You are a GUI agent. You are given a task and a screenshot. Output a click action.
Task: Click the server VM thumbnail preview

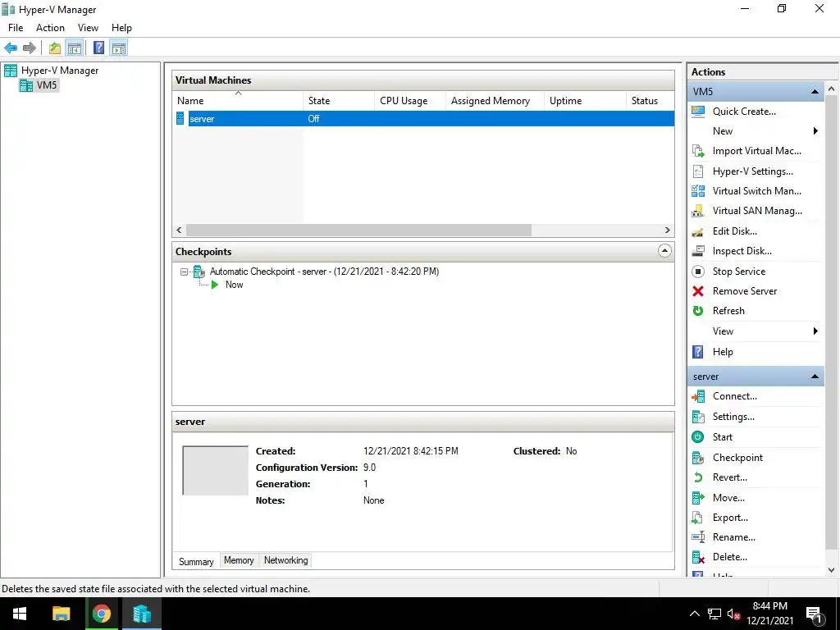point(216,470)
